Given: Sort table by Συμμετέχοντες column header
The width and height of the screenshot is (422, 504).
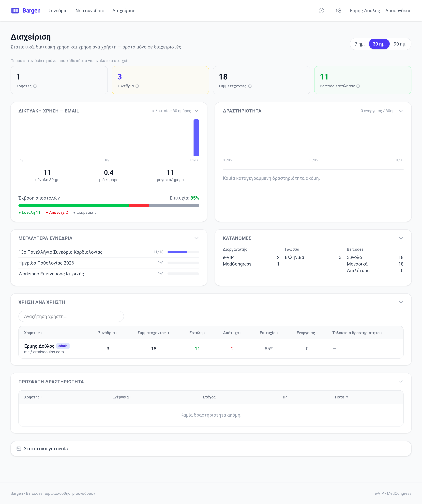Looking at the screenshot, I should point(153,333).
